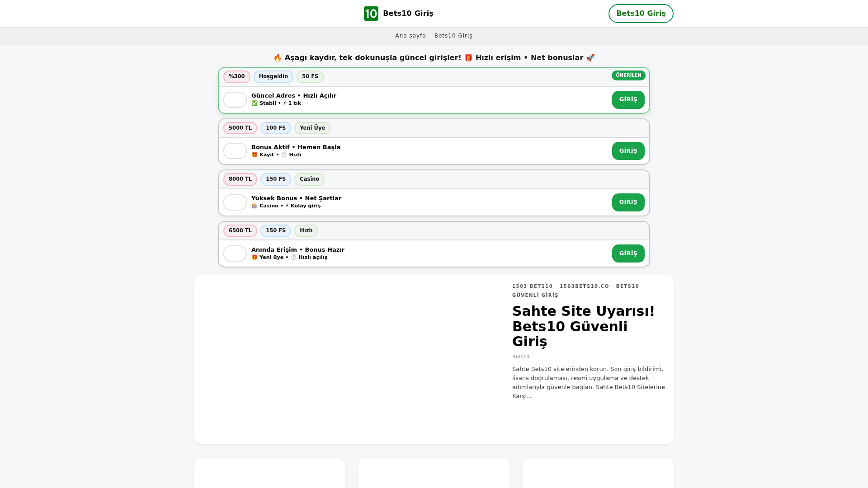Select the 8000 TL tag

pyautogui.click(x=240, y=179)
